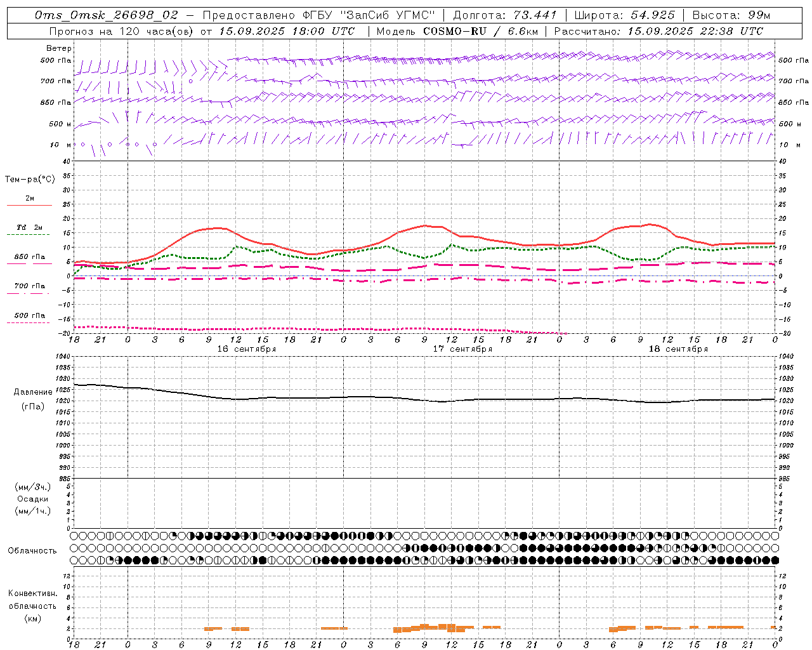
Task: Select the longitude value Долгота: 73.441
Action: click(x=505, y=15)
